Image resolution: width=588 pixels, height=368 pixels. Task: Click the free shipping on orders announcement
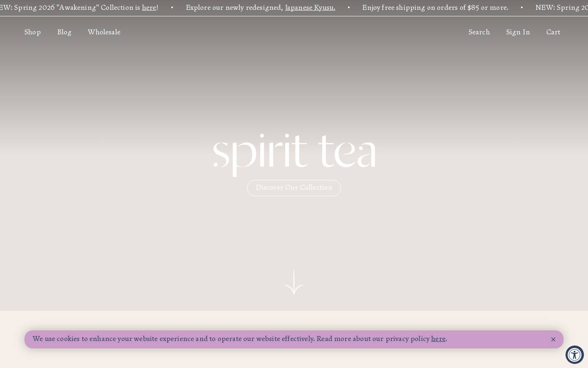(x=435, y=8)
